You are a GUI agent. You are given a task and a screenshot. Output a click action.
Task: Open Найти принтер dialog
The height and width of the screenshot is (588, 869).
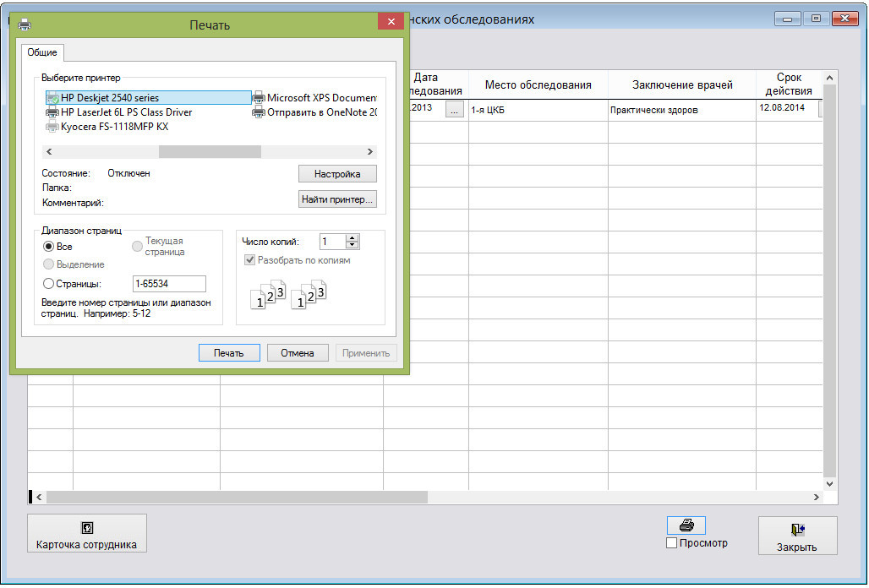337,199
